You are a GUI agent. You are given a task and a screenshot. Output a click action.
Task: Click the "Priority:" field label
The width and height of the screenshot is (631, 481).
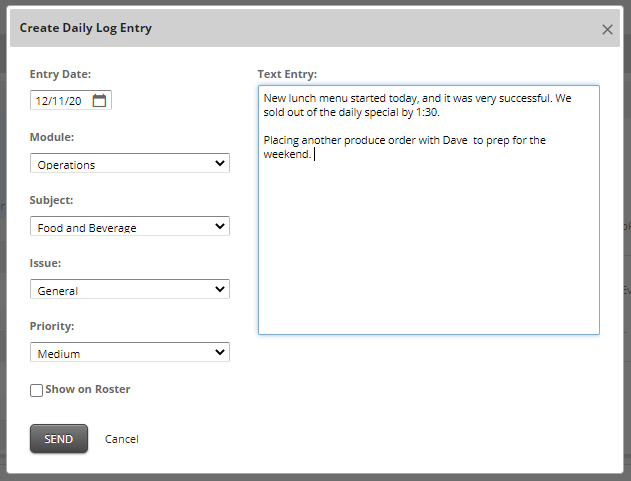[52, 326]
